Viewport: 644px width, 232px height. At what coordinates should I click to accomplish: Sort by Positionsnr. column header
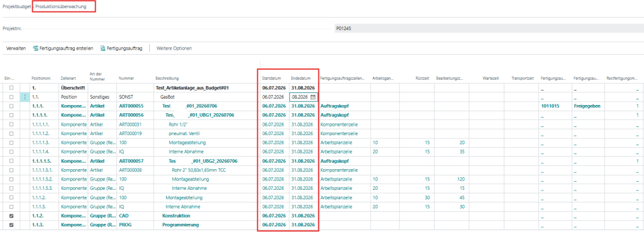click(41, 78)
